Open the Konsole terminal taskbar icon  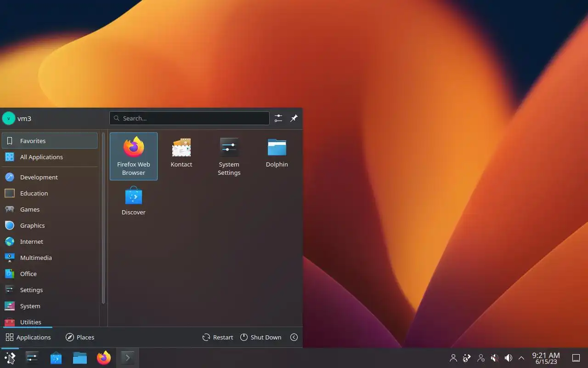click(x=128, y=357)
